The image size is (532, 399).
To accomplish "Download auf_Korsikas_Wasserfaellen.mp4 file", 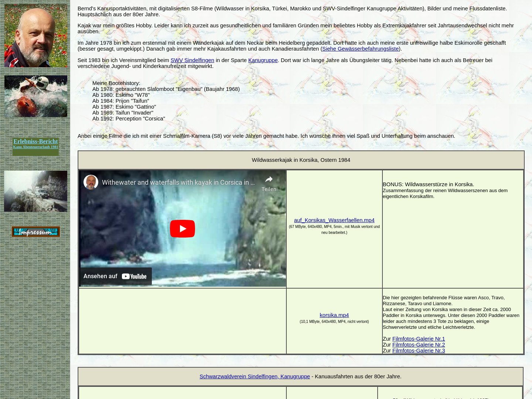I will [334, 220].
